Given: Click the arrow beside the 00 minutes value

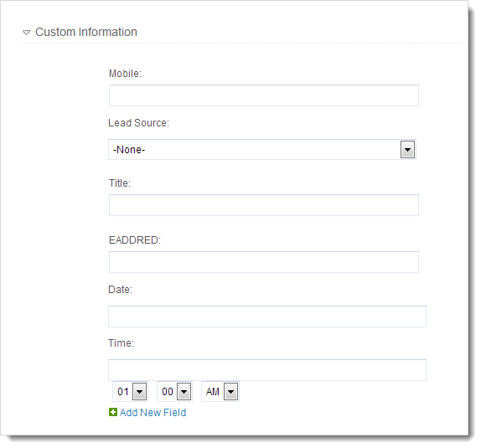Looking at the screenshot, I should coord(184,392).
